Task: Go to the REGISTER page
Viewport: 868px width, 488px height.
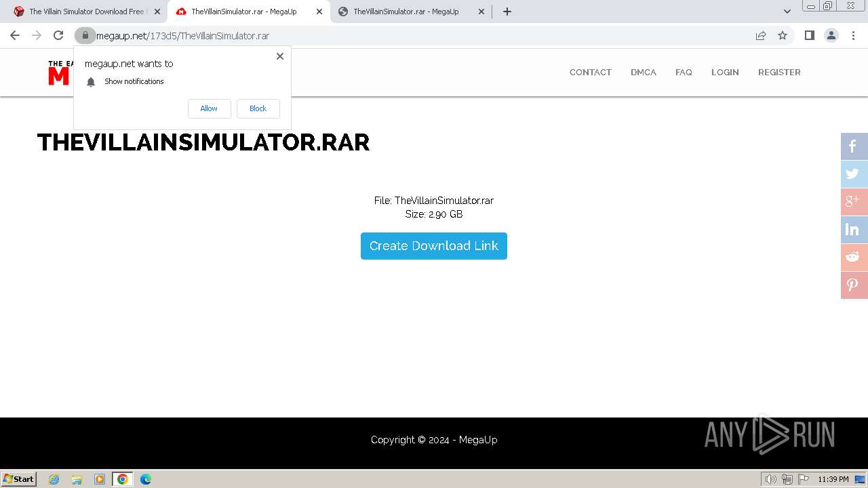Action: coord(779,72)
